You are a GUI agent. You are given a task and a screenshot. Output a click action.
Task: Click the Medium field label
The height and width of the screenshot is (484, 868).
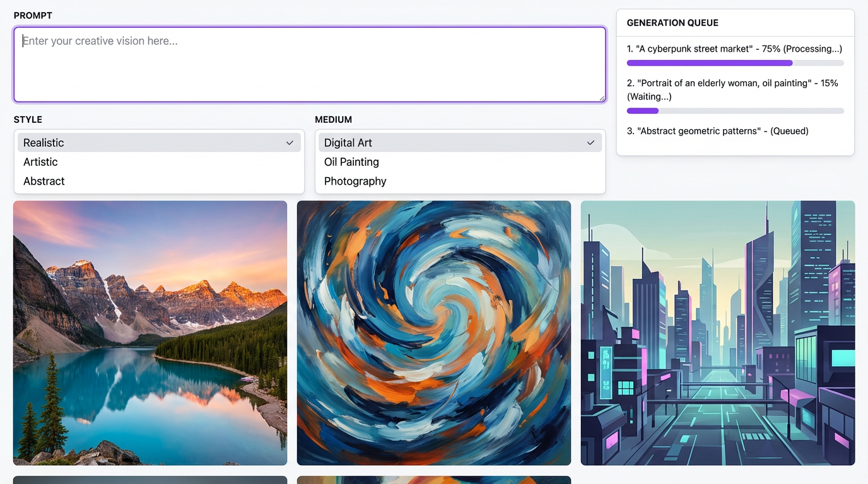click(333, 120)
